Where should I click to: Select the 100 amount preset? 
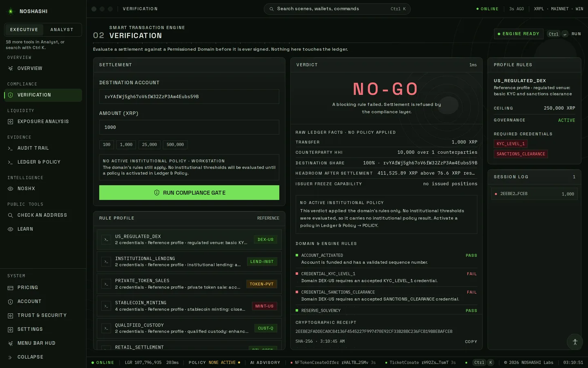[107, 145]
